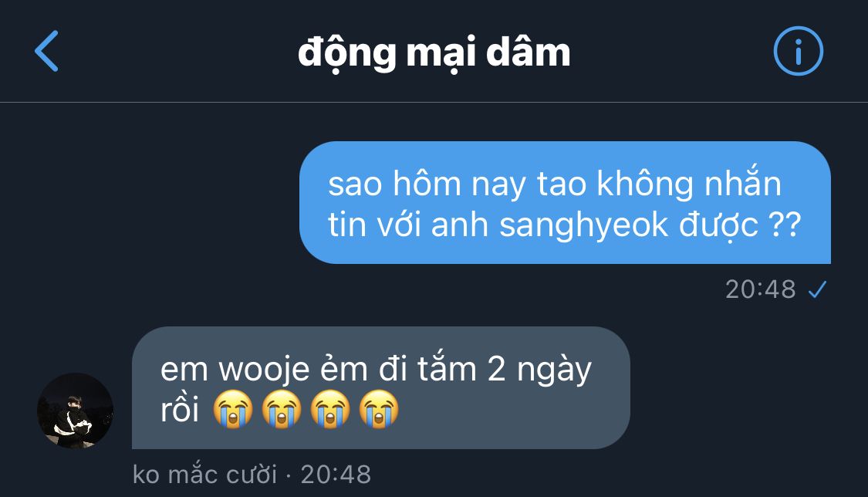Tap the 20:48 timestamp under the blue bubble

(x=760, y=289)
